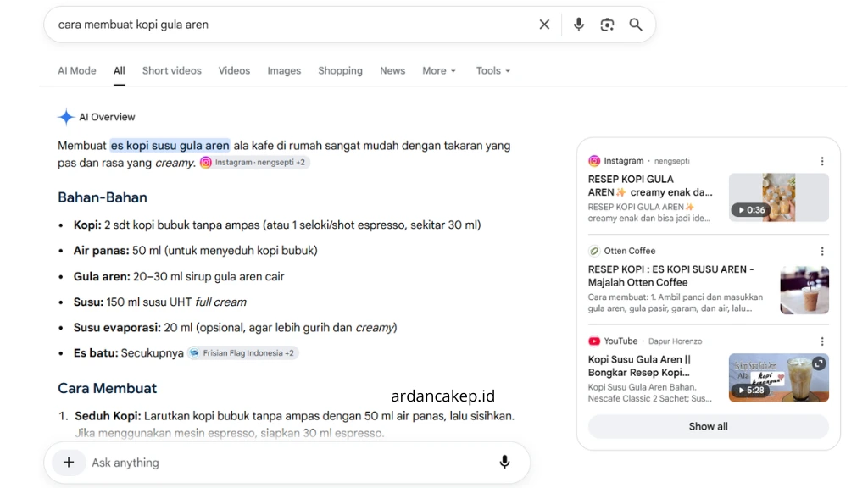868x488 pixels.
Task: Click the Bahan-Bahan heading
Action: click(x=103, y=197)
